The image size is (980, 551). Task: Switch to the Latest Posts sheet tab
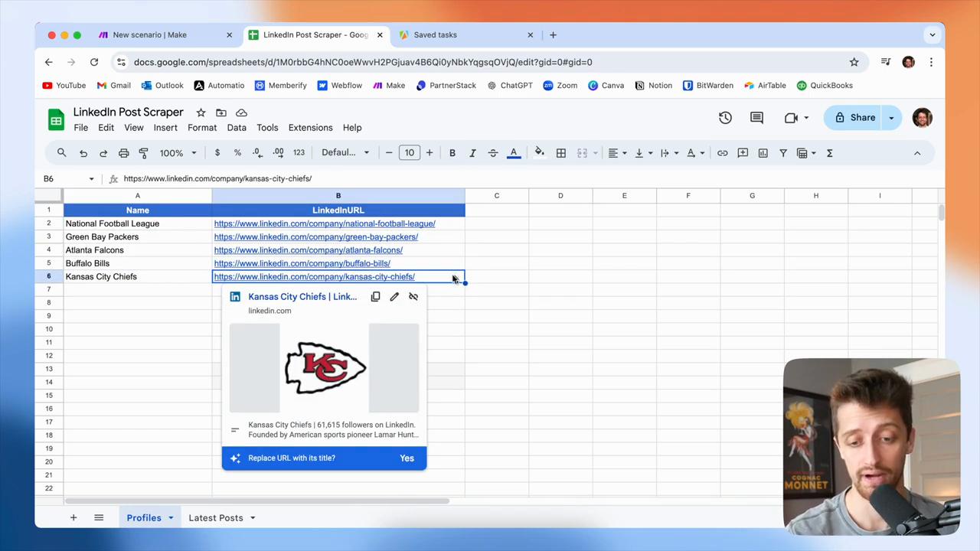point(216,518)
